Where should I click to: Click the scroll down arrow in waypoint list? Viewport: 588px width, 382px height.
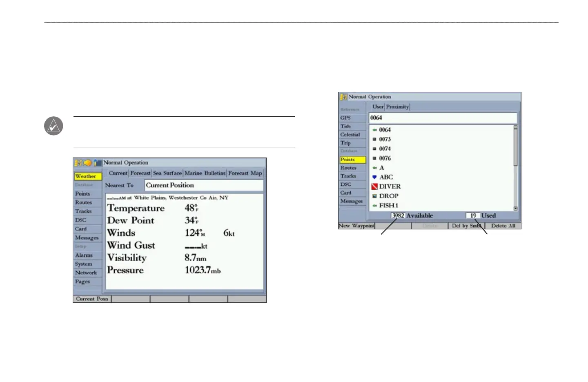[x=516, y=209]
